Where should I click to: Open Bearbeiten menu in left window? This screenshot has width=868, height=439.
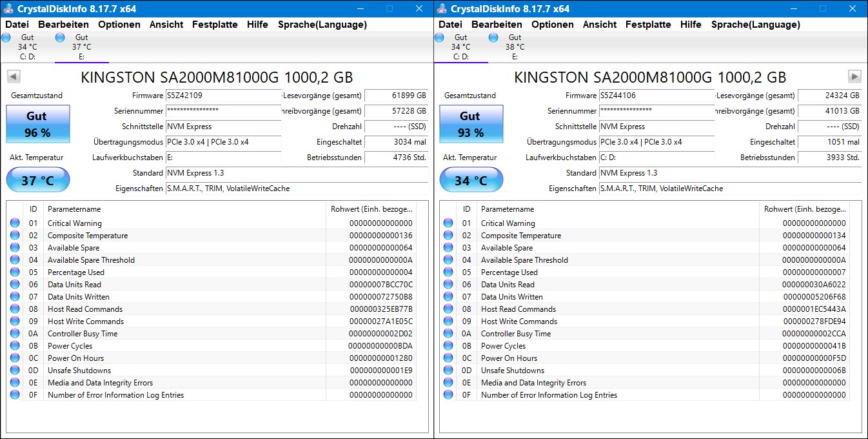63,25
